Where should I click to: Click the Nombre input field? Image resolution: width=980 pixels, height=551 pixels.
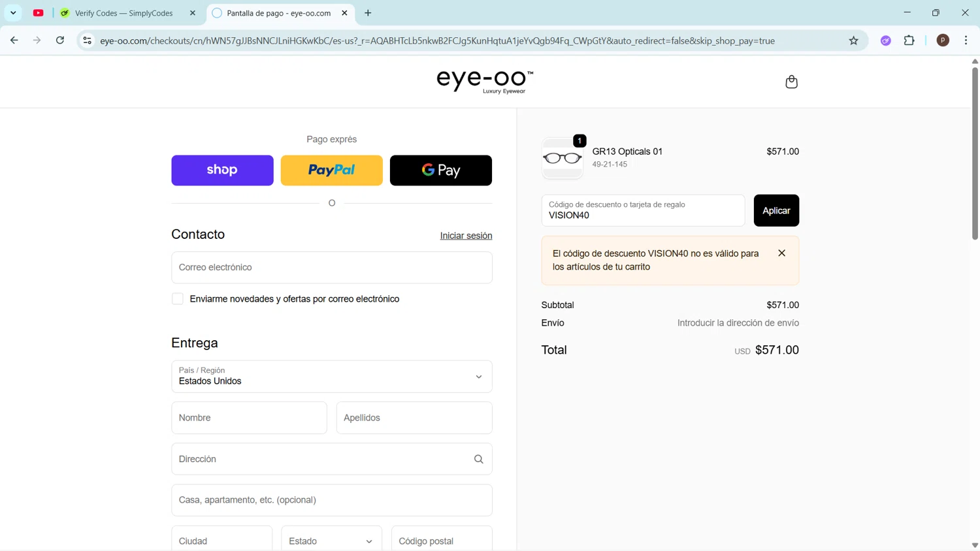coord(249,418)
